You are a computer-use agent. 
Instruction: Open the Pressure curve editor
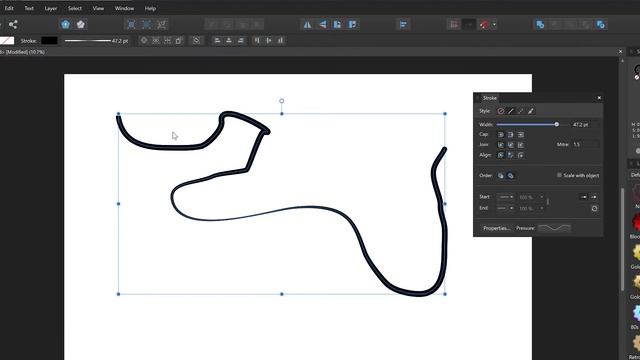554,228
